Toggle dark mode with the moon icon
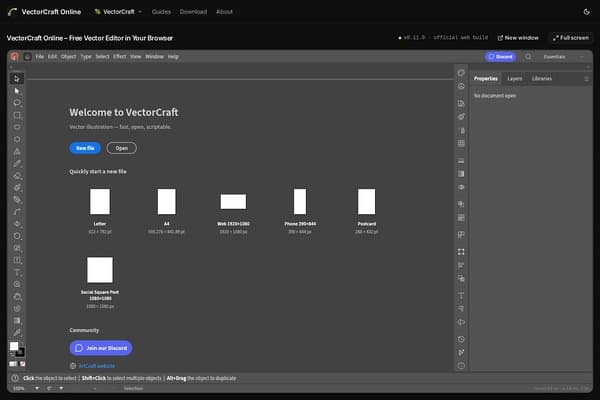Screen dimensions: 600x400 tap(586, 12)
